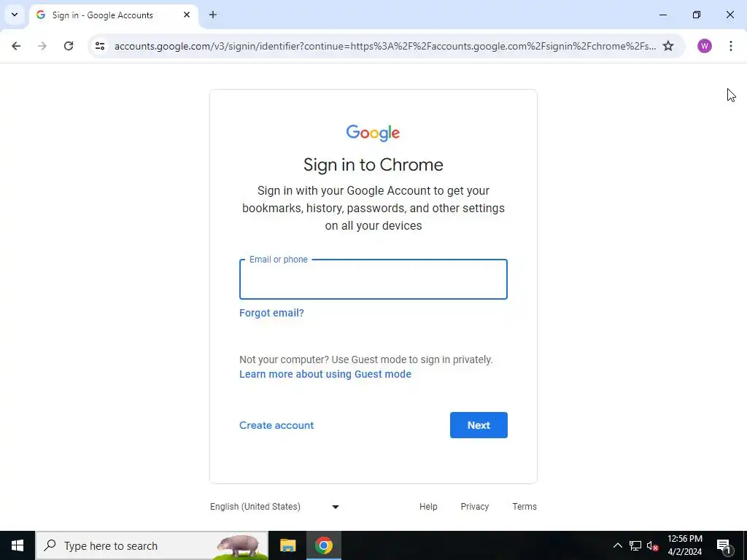
Task: Open site information icon in address bar
Action: [x=100, y=46]
